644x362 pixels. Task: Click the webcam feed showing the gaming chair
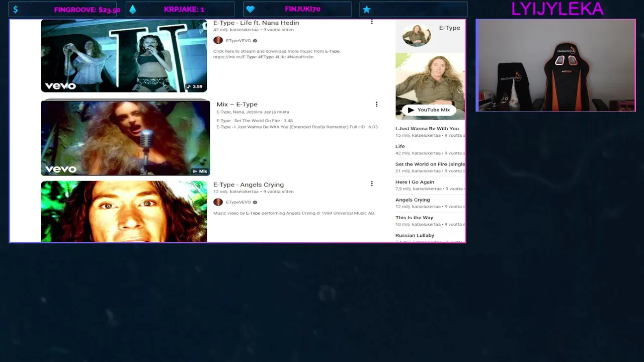tap(556, 65)
